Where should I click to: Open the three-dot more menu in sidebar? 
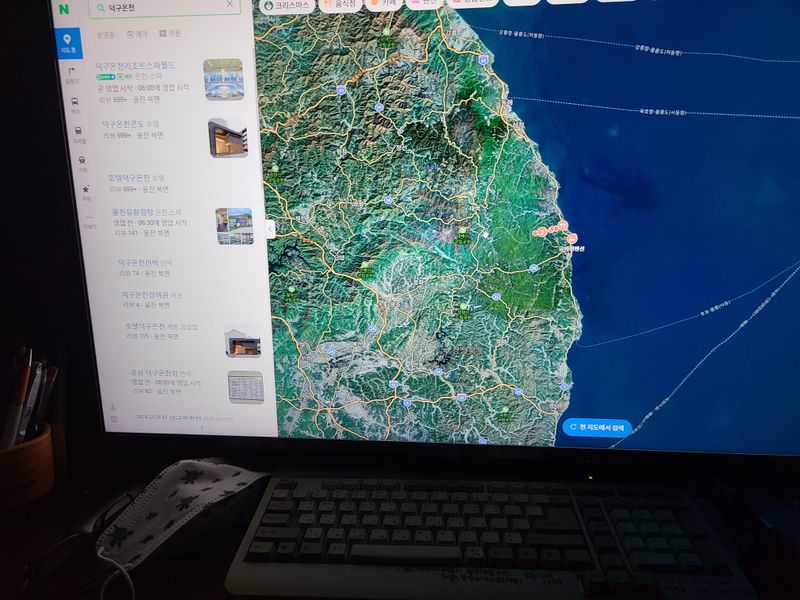pos(89,219)
